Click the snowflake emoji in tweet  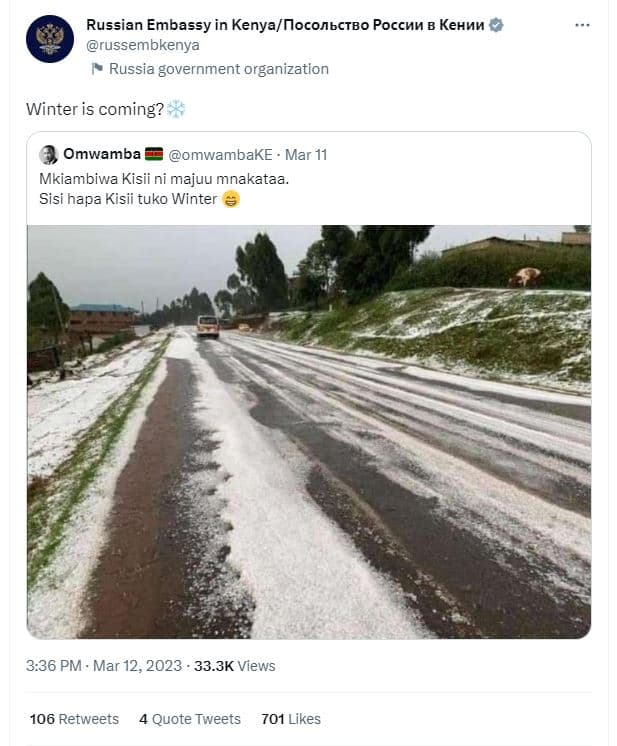point(176,109)
